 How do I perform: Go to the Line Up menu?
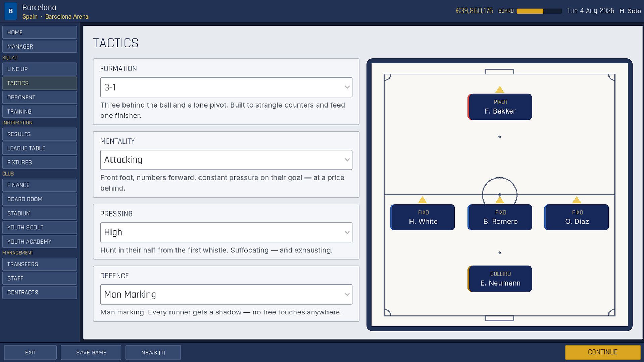pos(40,69)
